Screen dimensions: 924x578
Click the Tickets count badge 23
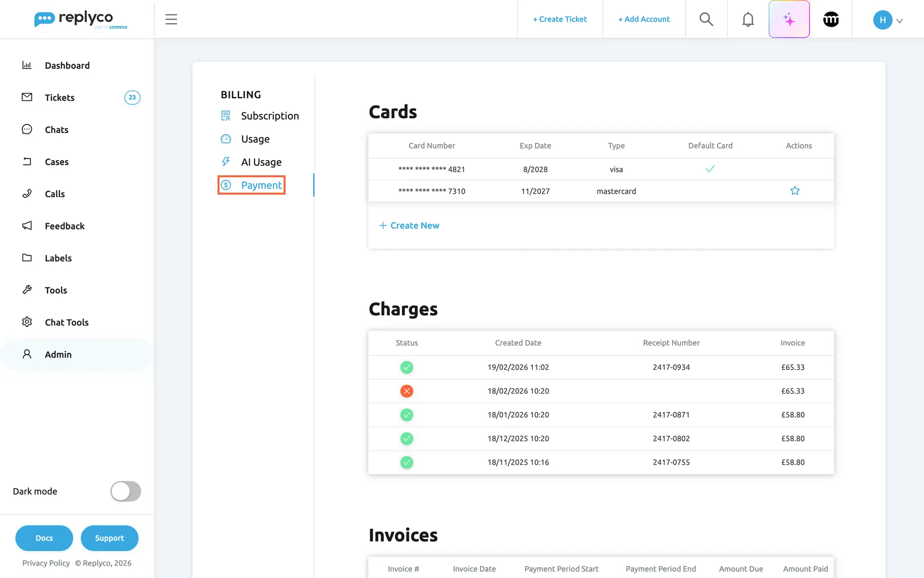132,98
